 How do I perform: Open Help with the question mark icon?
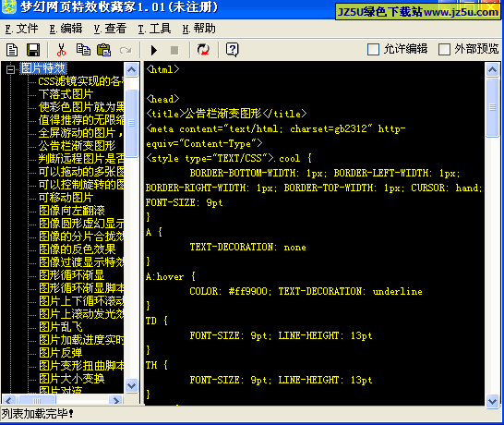[232, 50]
